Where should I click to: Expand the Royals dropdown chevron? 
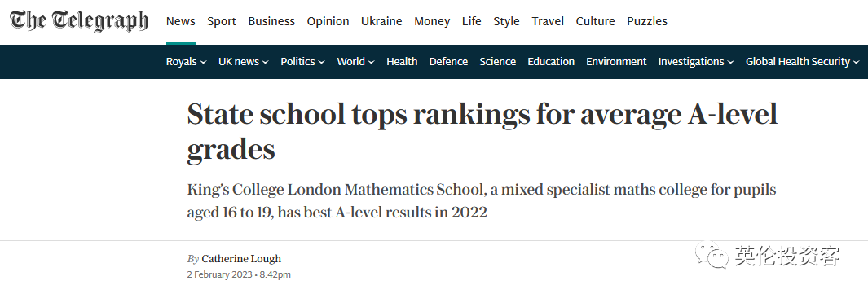tap(203, 62)
